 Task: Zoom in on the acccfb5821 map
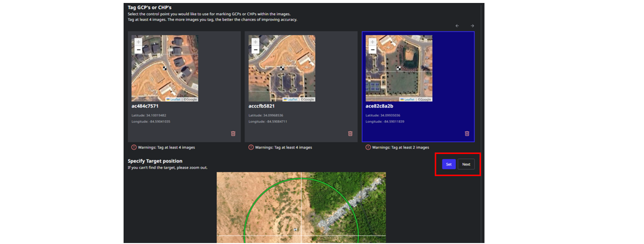[x=256, y=42]
